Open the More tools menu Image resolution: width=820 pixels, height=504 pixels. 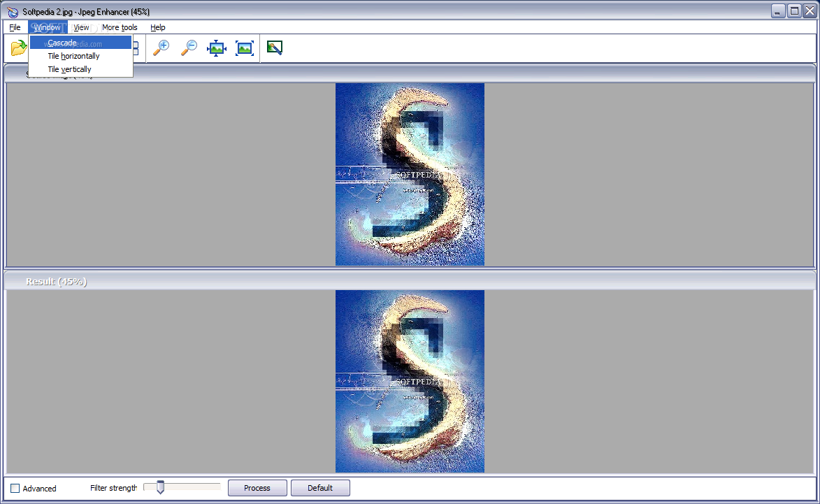[x=120, y=27]
